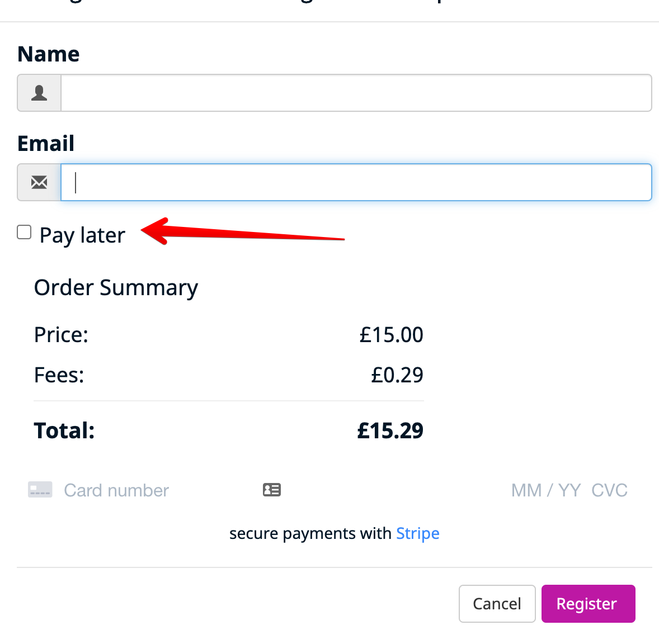Viewport: 659px width, 644px height.
Task: Select the CVC field
Action: click(x=609, y=490)
